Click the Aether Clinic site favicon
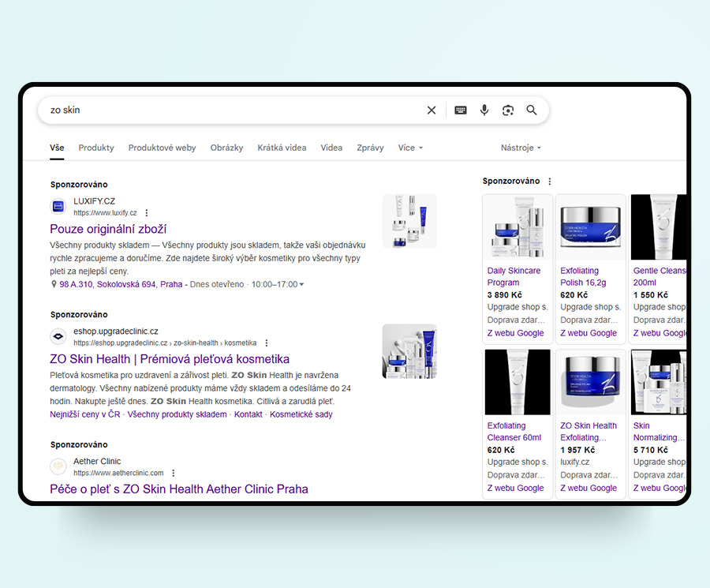Image resolution: width=710 pixels, height=588 pixels. click(x=58, y=466)
